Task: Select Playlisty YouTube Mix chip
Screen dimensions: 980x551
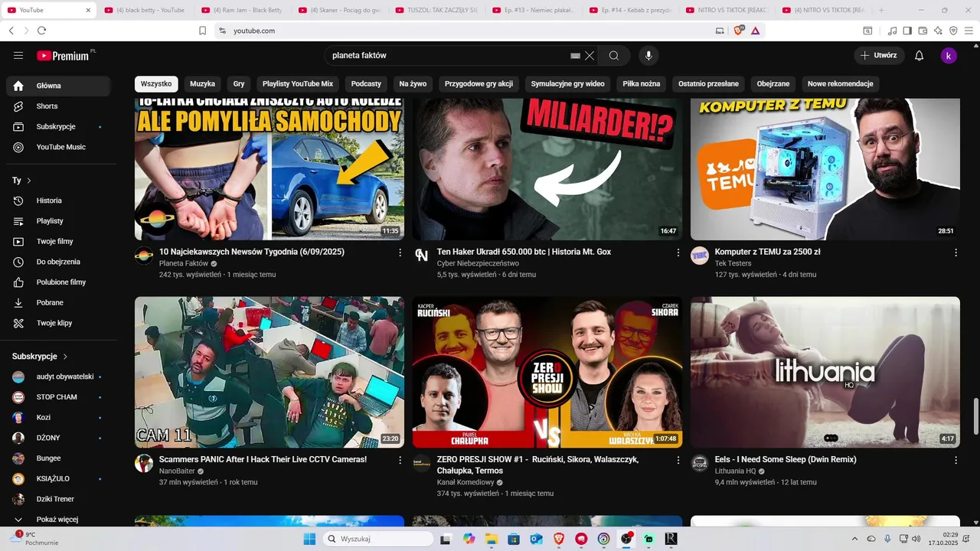Action: (298, 84)
